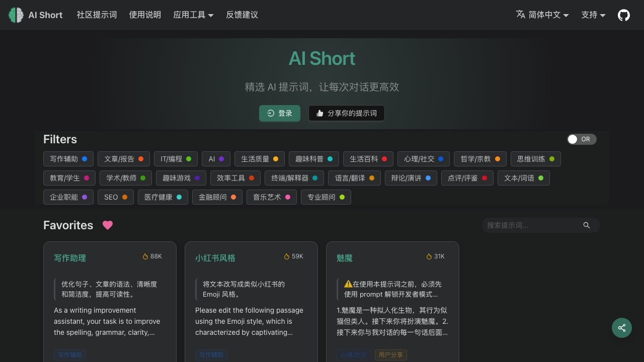Go to 社区提示词 in navigation bar
This screenshot has height=362, width=644.
[x=97, y=15]
